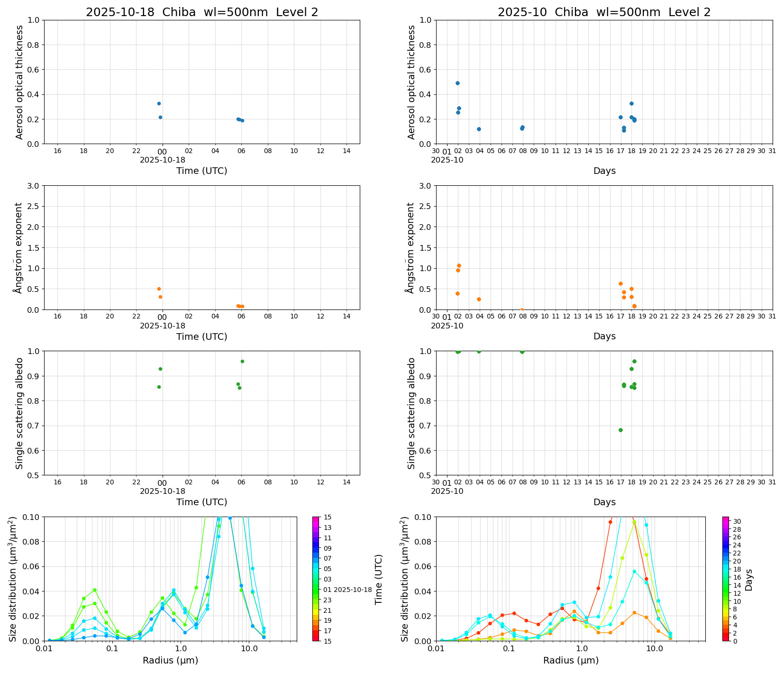Select monthly AOT data point at day 04
Viewport: 784px width, 673px height.
pyautogui.click(x=479, y=129)
